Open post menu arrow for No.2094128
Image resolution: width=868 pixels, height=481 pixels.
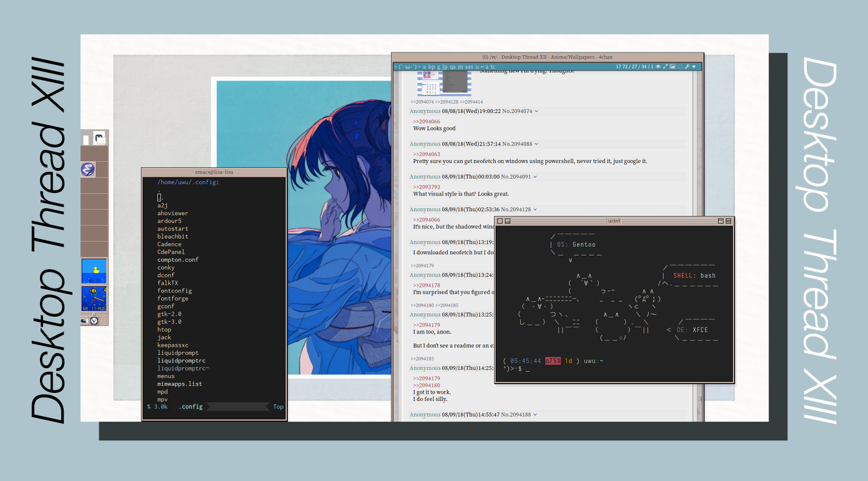(x=536, y=210)
